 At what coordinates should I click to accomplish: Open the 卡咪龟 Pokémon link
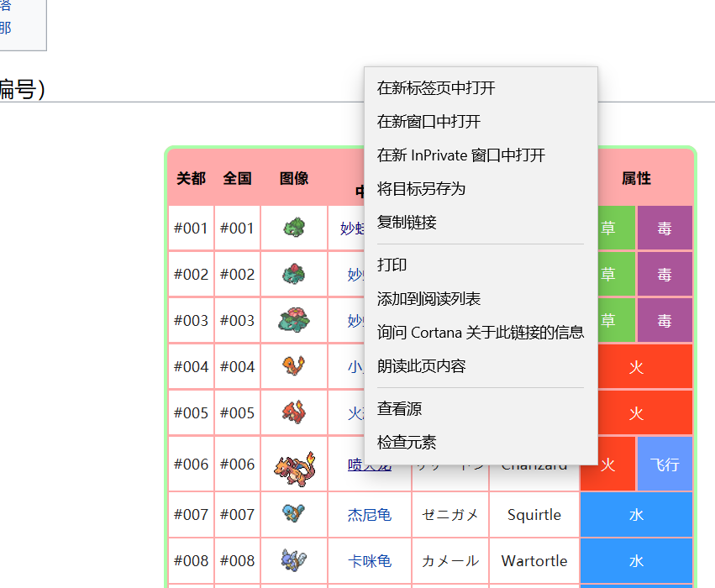369,560
